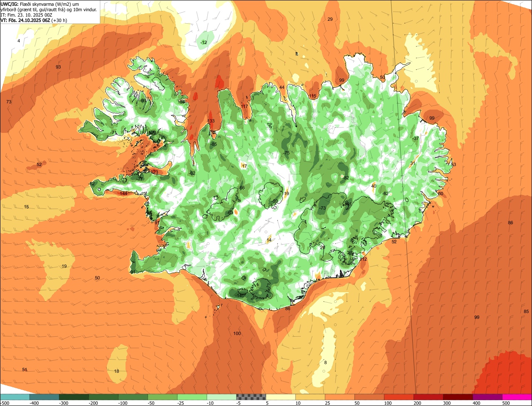Click the checkered -5 to 5 legend swatch

(x=251, y=397)
